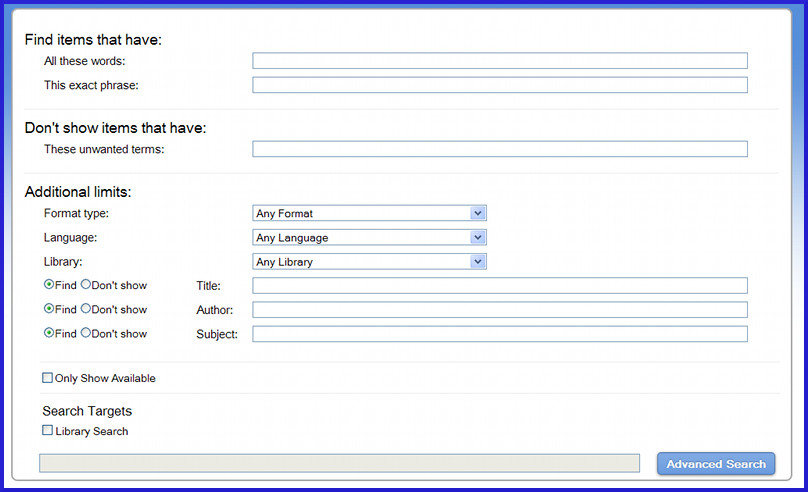808x492 pixels.
Task: Select Don't show radio for Title row
Action: click(86, 284)
